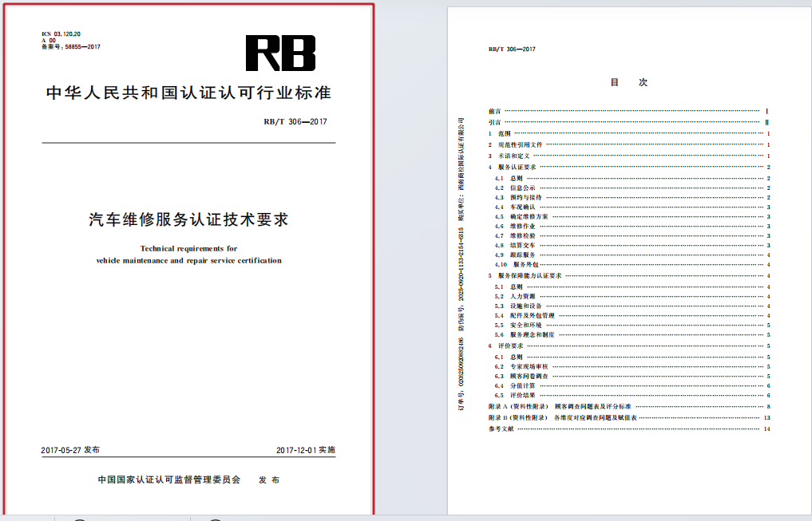
Task: Click contents entry 5.2 人力资源
Action: pos(632,297)
